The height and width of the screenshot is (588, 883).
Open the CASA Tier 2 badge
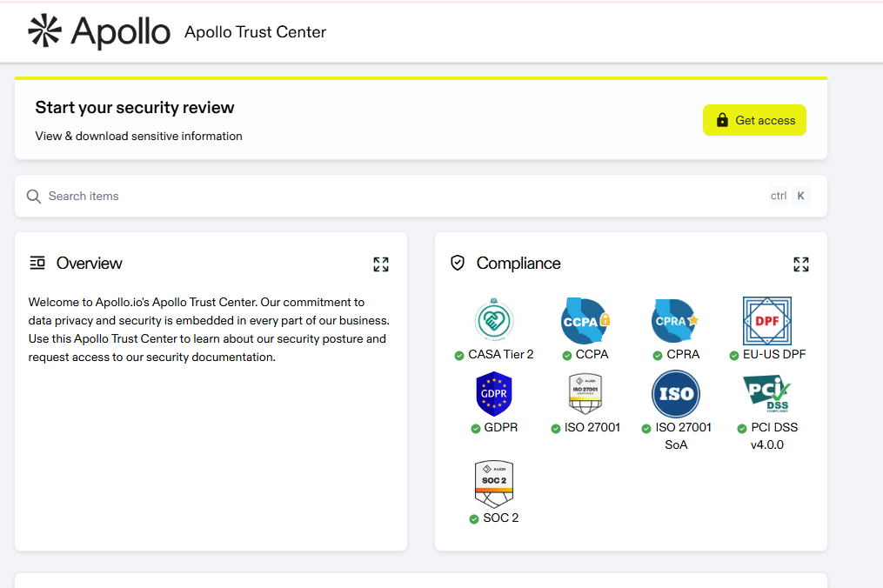(494, 320)
